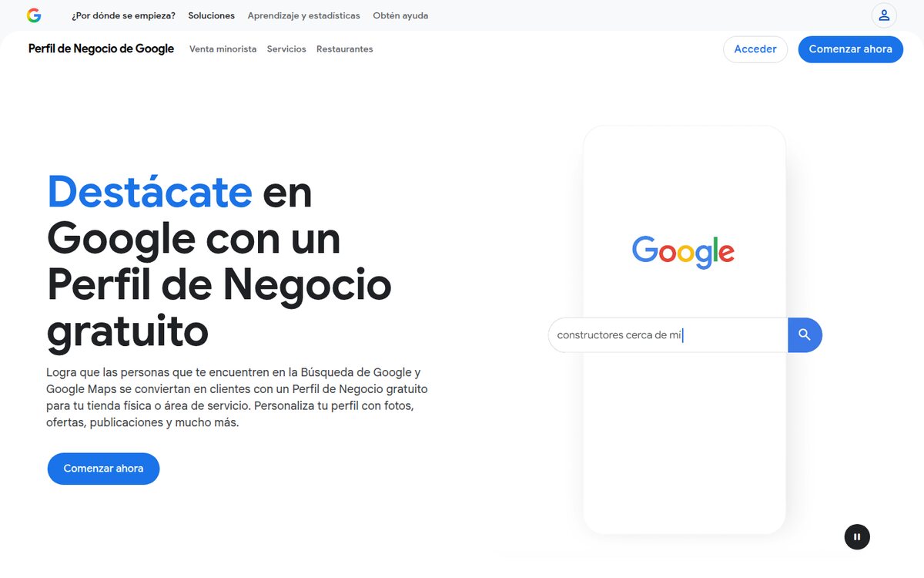Pause the phone animation
Screen dimensions: 924x578
pyautogui.click(x=857, y=537)
